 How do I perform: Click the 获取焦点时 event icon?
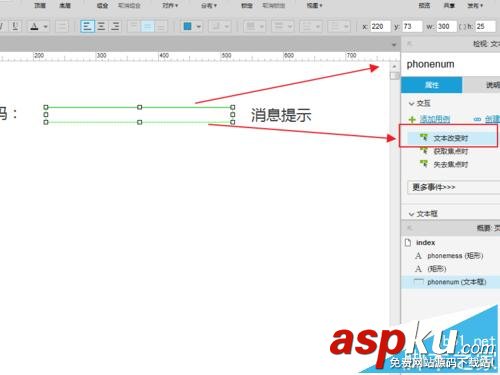coord(424,151)
